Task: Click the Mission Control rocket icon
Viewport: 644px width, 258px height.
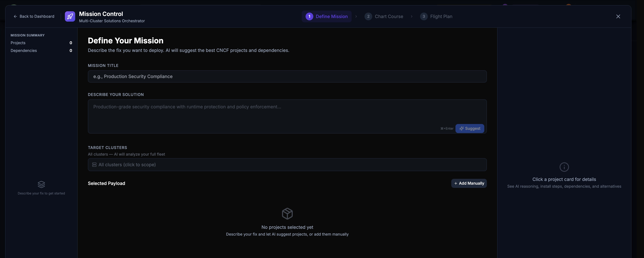Action: click(70, 17)
